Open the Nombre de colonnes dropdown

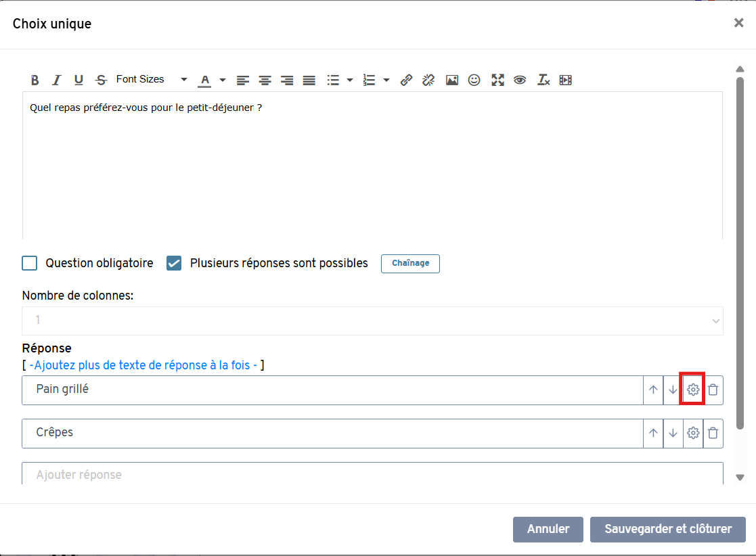[372, 321]
